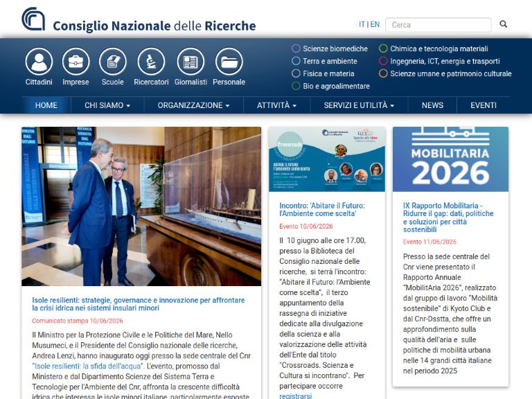Select the Scuole documents icon
532x399 pixels.
click(113, 62)
